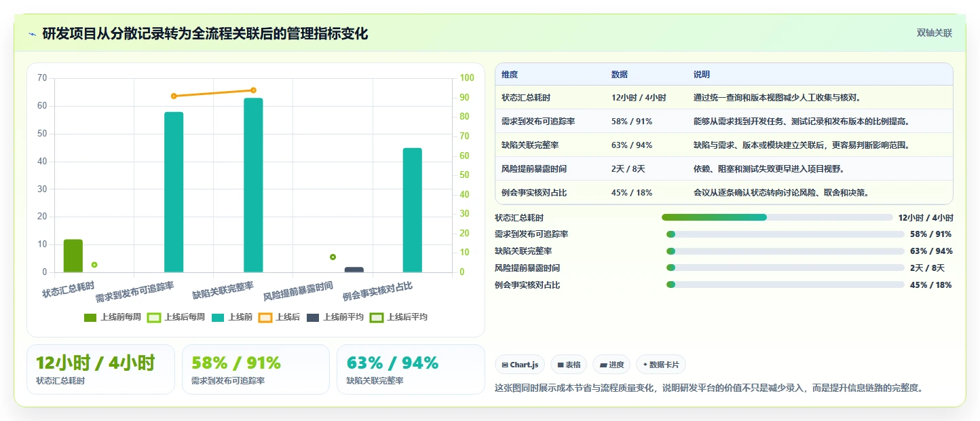Viewport: 980px width, 421px height.
Task: Open the 63% / 94% KPI card
Action: click(411, 369)
